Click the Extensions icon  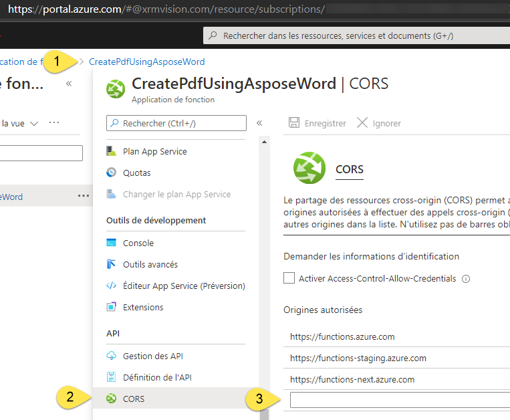[x=112, y=308]
